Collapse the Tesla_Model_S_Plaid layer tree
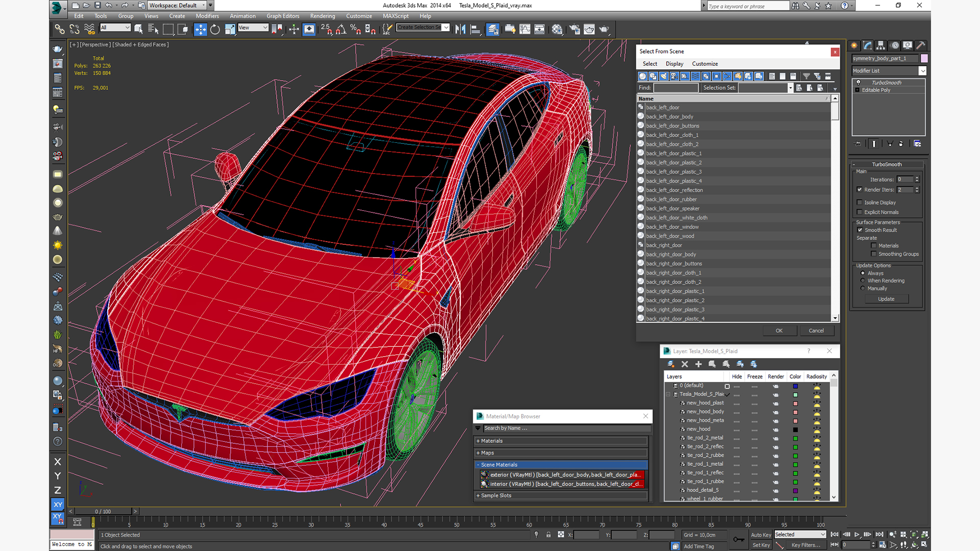The width and height of the screenshot is (980, 551). tap(668, 394)
